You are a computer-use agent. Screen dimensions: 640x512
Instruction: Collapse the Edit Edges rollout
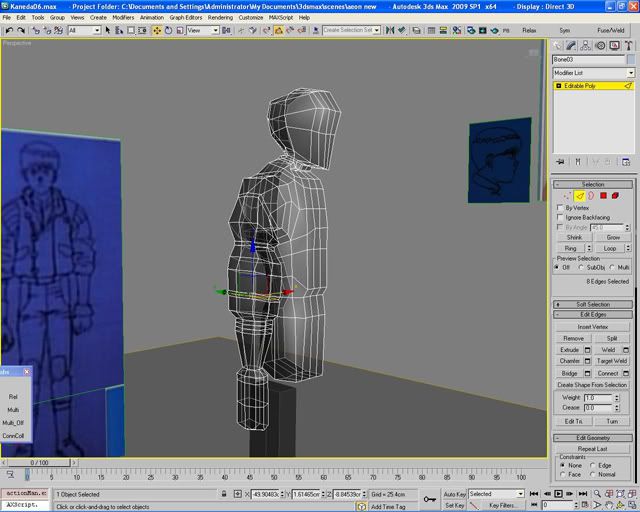pyautogui.click(x=593, y=316)
